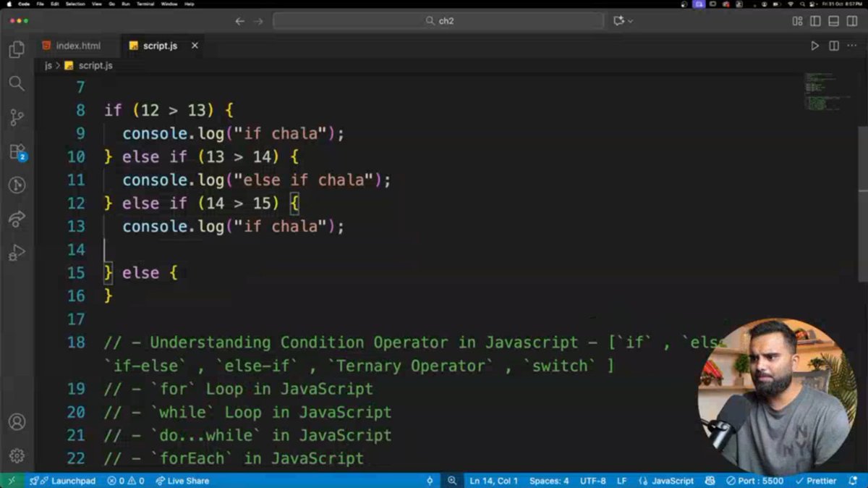
Task: Click the zoom magnifier icon in status bar
Action: tap(452, 481)
